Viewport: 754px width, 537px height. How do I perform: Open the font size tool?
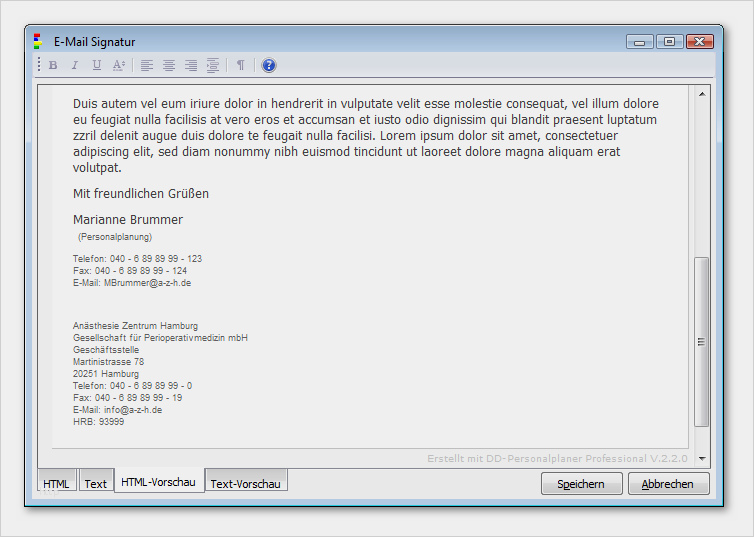click(118, 65)
